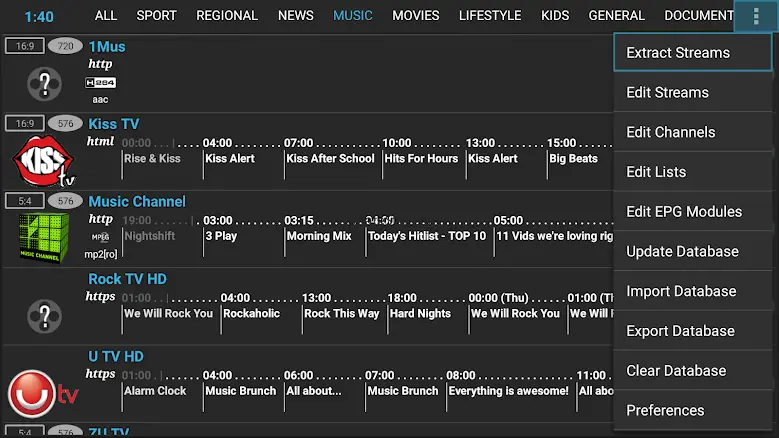Select the Morning Mix programme at 03:15

pyautogui.click(x=319, y=236)
